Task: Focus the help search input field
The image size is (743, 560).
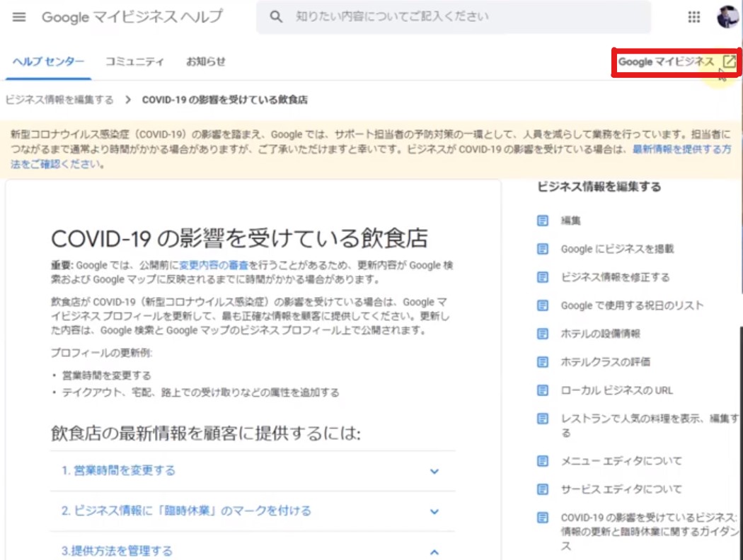Action: click(x=454, y=17)
